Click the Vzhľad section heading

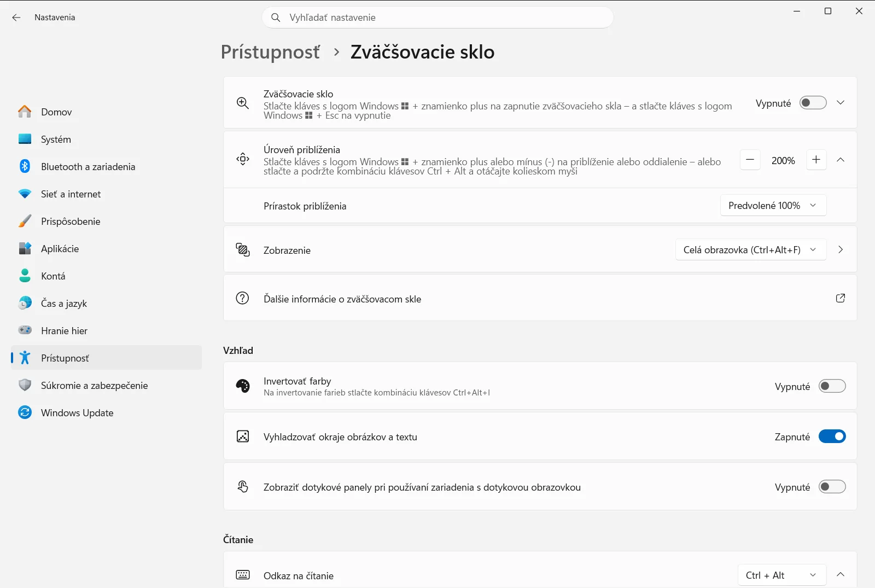coord(238,351)
